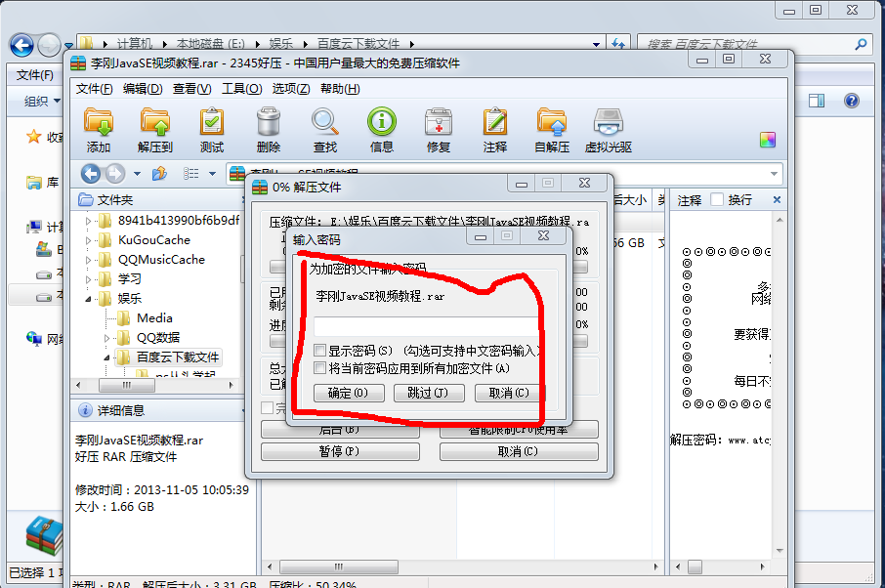
Task: Click the 虚拟光驱 (Virtual drive) icon
Action: click(608, 130)
